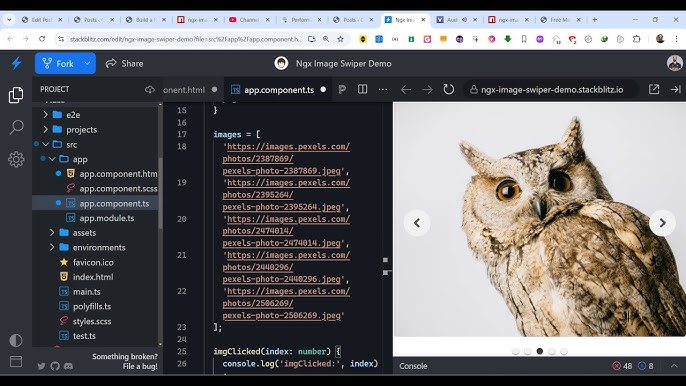Open the GitHub icon link
The width and height of the screenshot is (686, 386).
coord(55,366)
